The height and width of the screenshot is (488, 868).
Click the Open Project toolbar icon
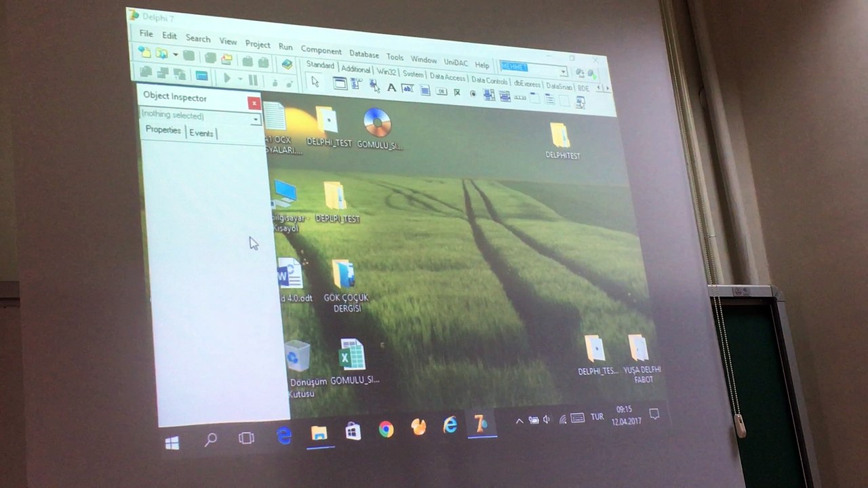[226, 59]
